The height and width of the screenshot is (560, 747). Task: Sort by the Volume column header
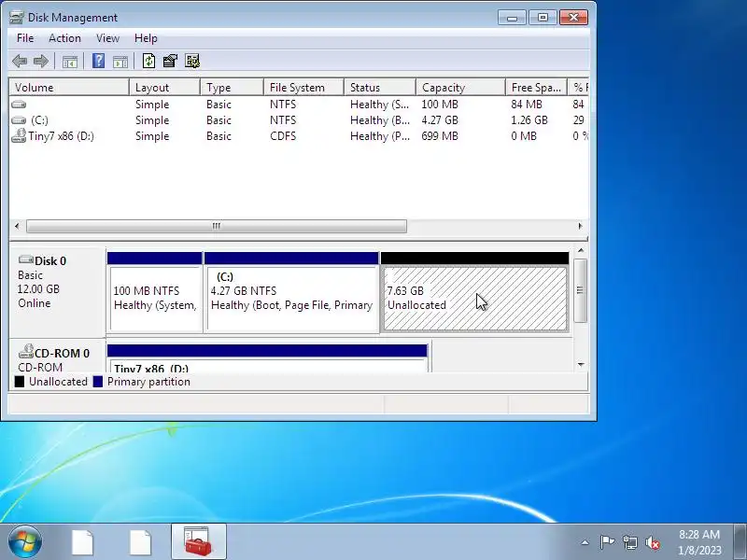tap(69, 88)
